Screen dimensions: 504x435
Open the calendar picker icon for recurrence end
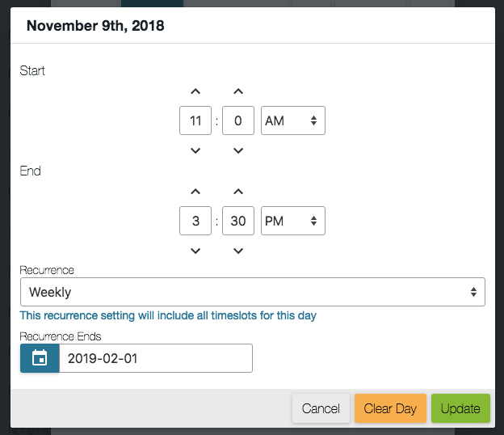(40, 358)
